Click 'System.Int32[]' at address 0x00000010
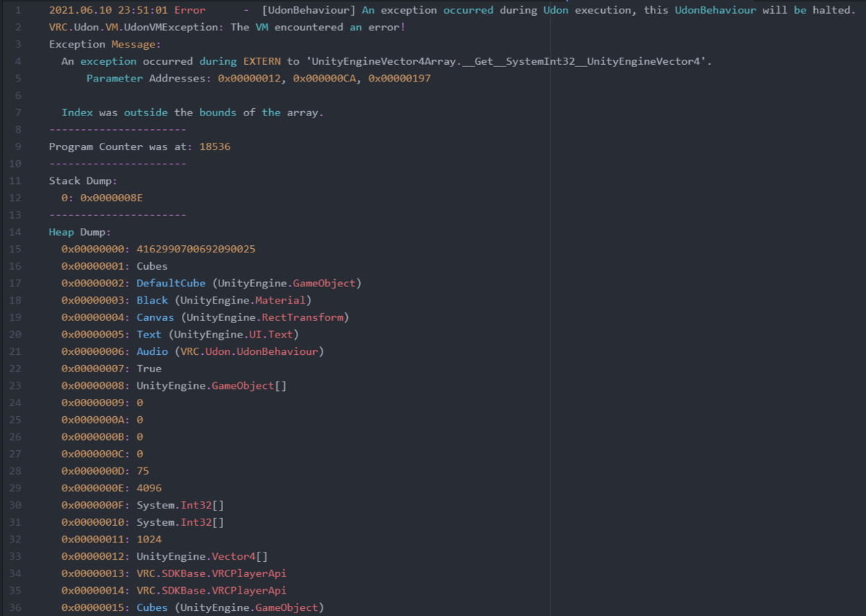This screenshot has width=866, height=616. (180, 522)
